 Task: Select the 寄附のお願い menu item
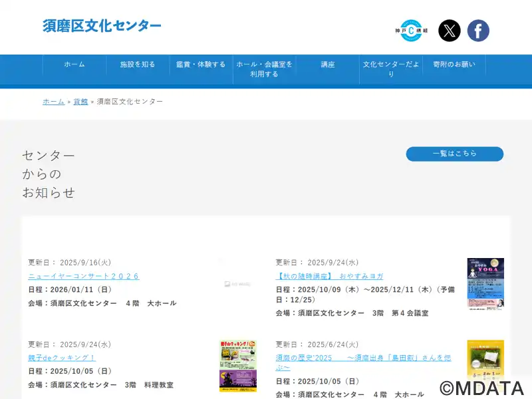click(x=454, y=65)
